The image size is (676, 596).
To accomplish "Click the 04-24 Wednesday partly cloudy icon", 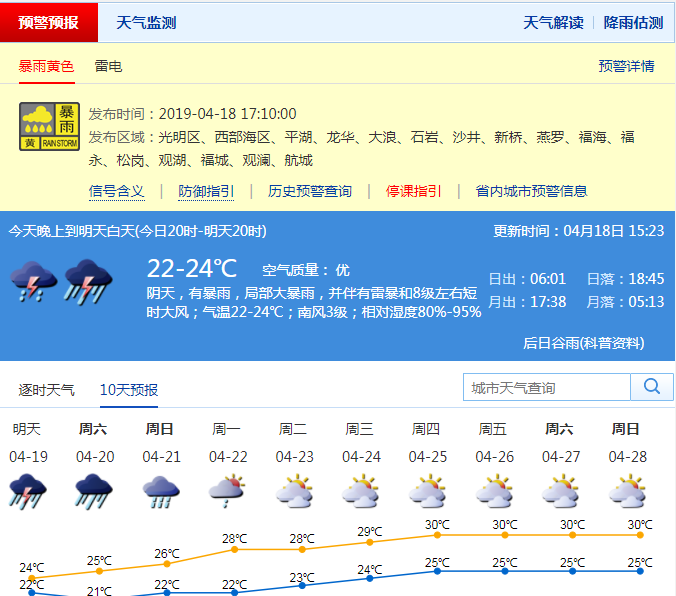I will click(x=360, y=490).
